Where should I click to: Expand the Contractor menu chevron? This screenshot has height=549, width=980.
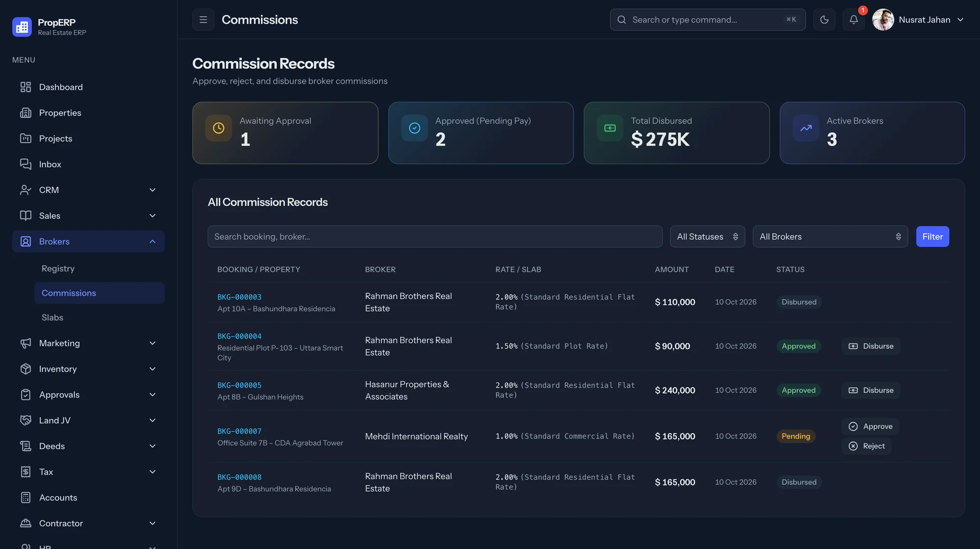coord(152,523)
